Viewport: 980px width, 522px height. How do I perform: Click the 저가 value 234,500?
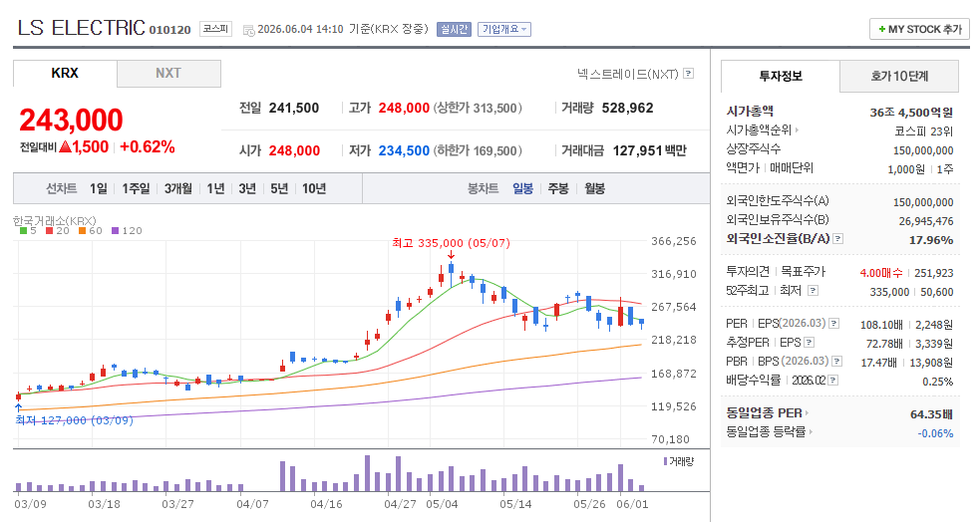(404, 150)
